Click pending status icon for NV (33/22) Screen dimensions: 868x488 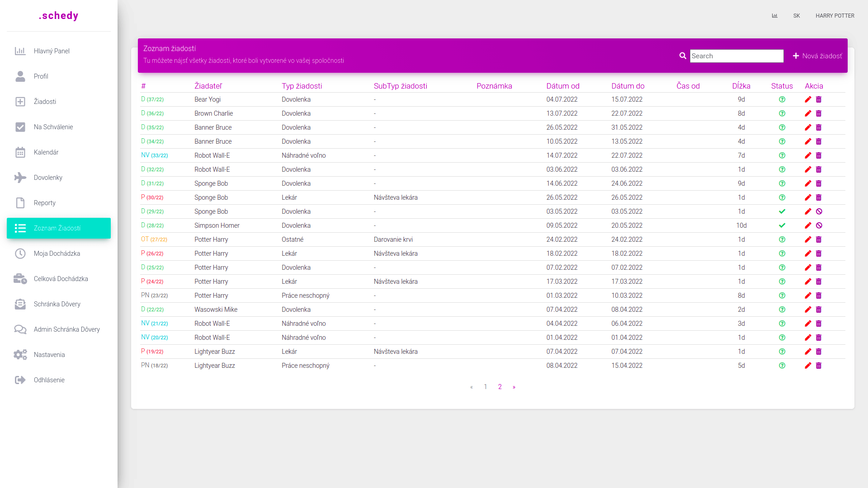tap(782, 155)
